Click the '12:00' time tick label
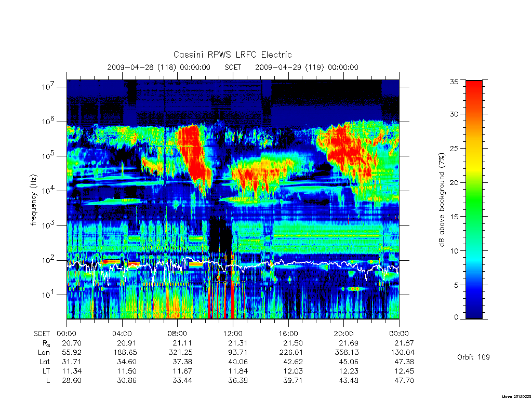 click(233, 334)
